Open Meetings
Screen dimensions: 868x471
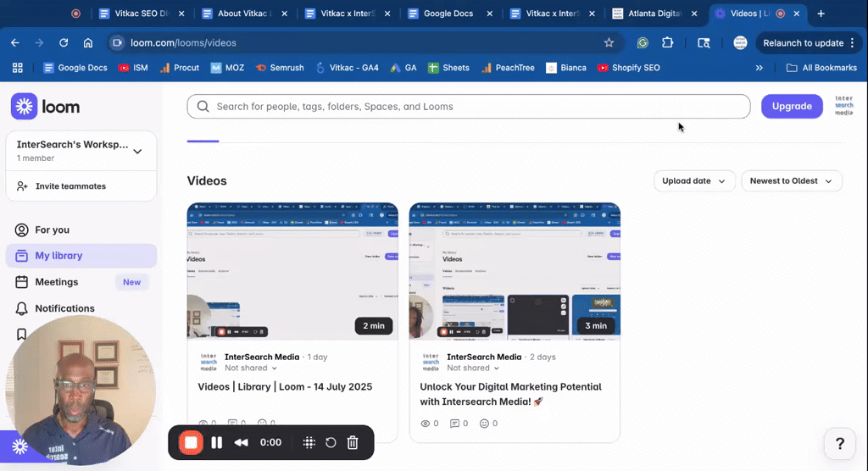tap(81, 282)
